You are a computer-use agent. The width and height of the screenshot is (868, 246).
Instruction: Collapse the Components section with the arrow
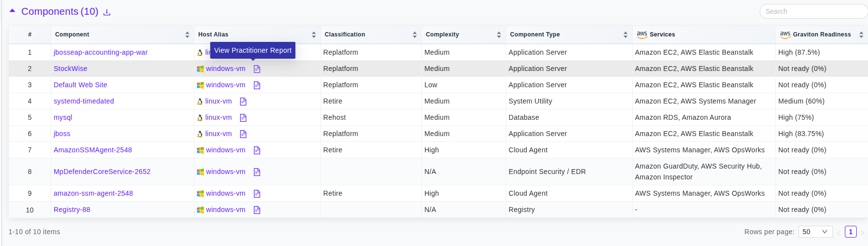(12, 11)
